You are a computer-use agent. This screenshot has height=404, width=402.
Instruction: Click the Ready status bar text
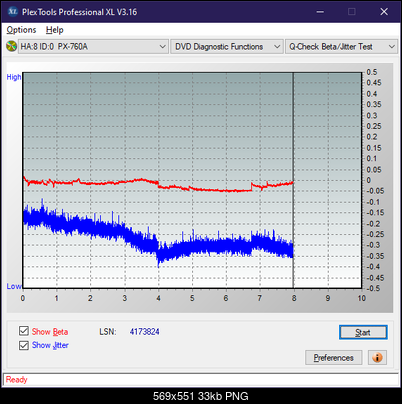[16, 380]
